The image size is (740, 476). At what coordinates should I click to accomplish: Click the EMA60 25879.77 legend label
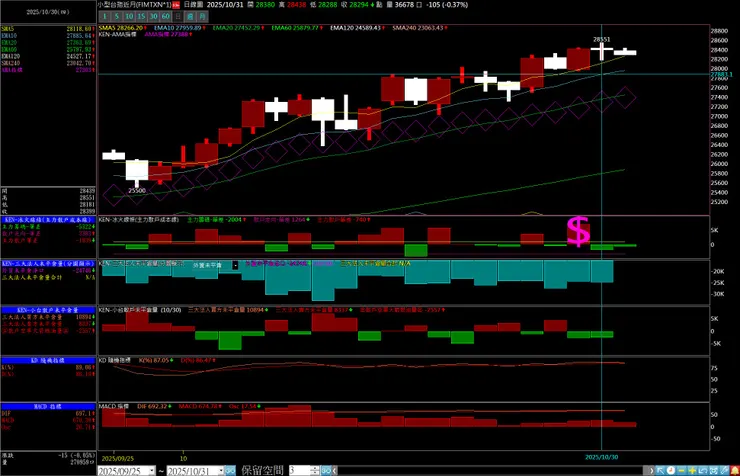[x=296, y=28]
